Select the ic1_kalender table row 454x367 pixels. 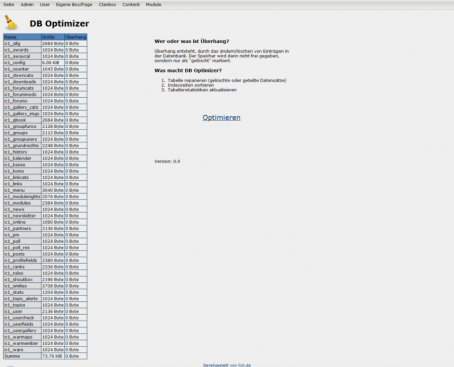pyautogui.click(x=45, y=158)
